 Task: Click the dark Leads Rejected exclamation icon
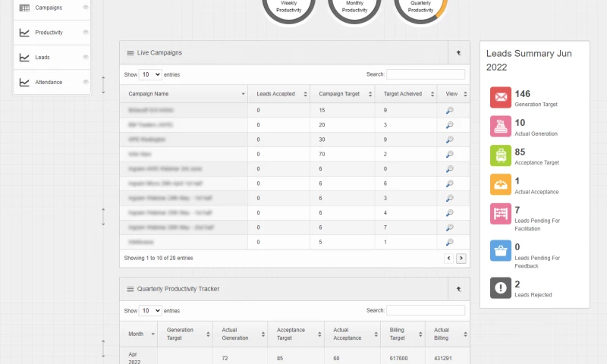click(501, 288)
